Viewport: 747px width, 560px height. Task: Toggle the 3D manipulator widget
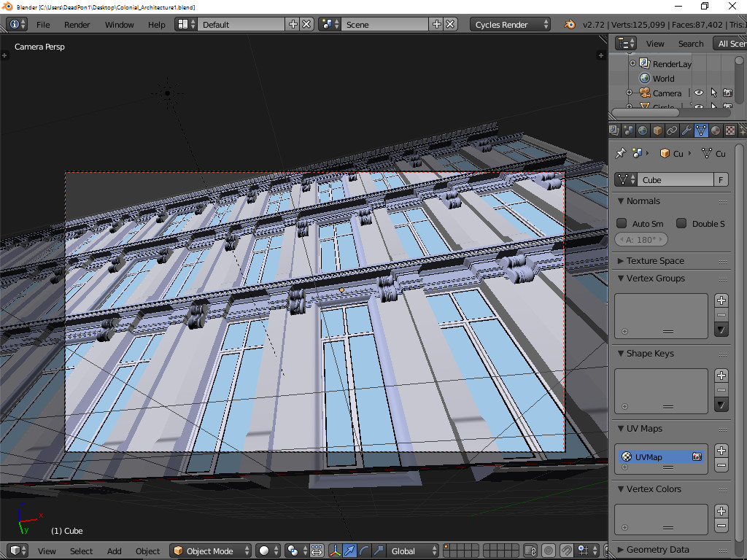coord(335,551)
